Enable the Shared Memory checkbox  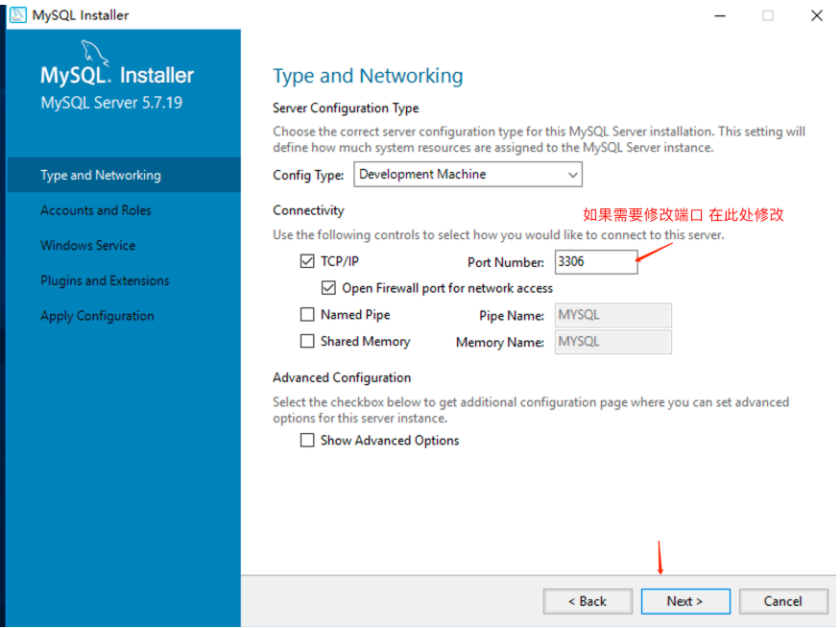tap(307, 341)
